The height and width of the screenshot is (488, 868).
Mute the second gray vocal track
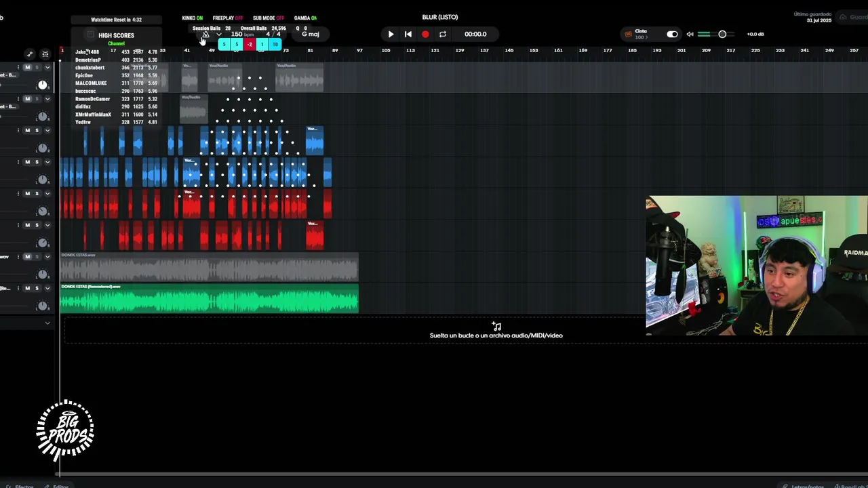pyautogui.click(x=27, y=99)
